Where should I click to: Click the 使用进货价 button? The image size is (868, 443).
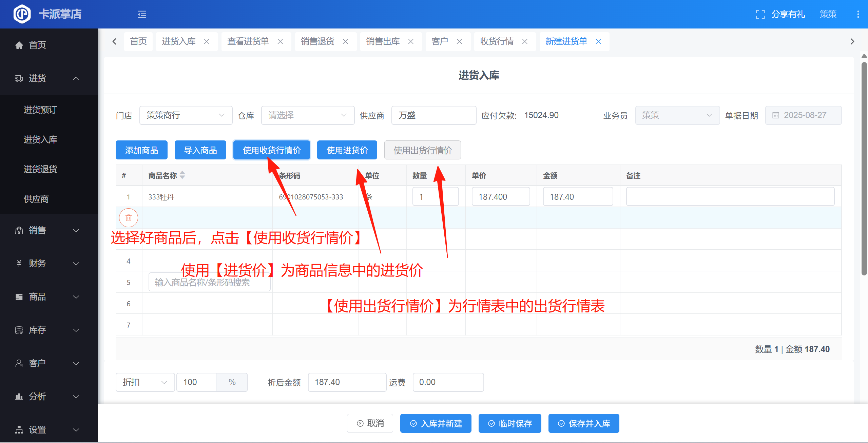(x=347, y=150)
